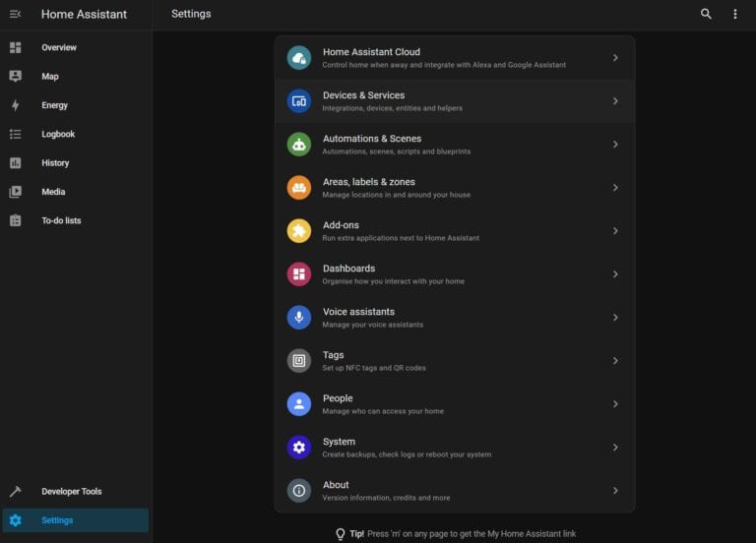This screenshot has height=543, width=756.
Task: Open the Add-ons title
Action: point(341,225)
